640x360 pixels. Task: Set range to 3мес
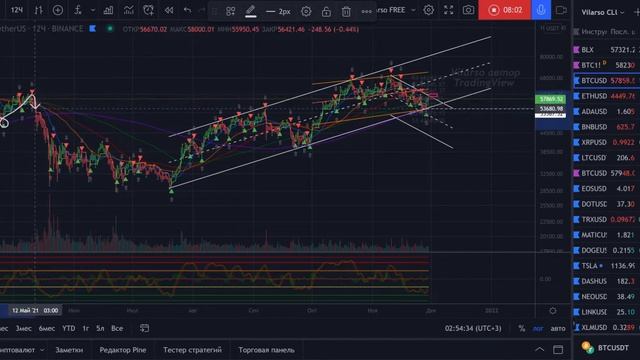(24, 329)
